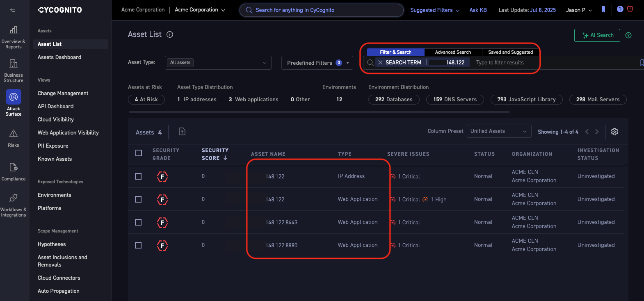Open Asset Type All assets dropdown

coord(218,63)
